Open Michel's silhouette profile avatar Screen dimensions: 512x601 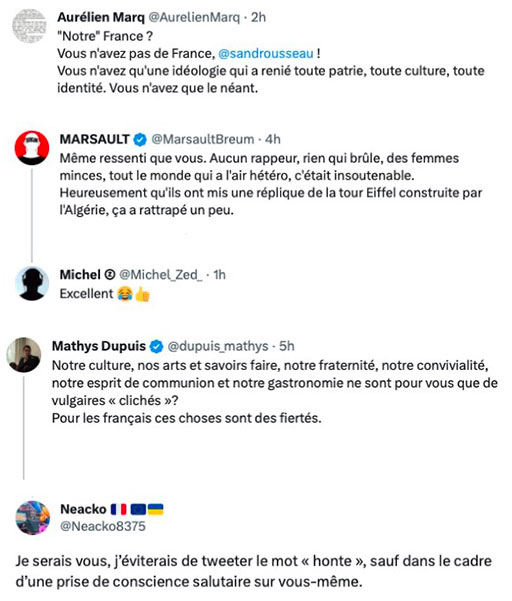32,283
